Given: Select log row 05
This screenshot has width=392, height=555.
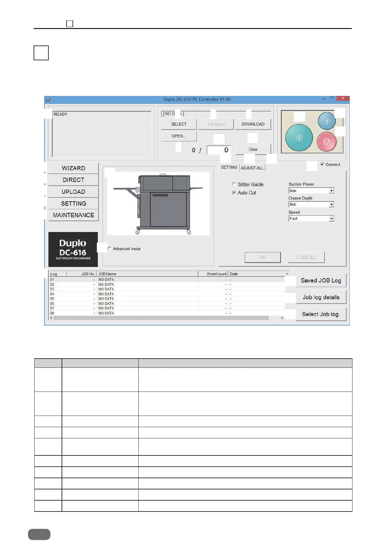Looking at the screenshot, I should coord(167,299).
